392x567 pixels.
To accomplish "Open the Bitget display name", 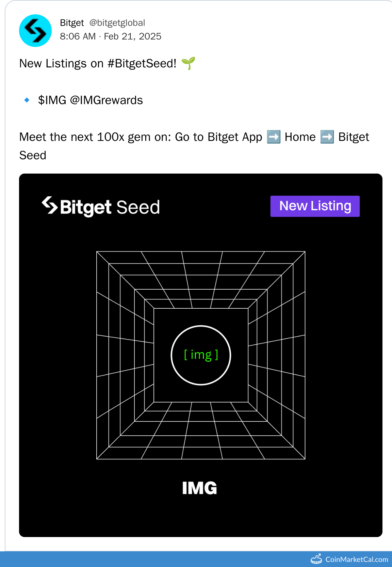I will click(72, 23).
